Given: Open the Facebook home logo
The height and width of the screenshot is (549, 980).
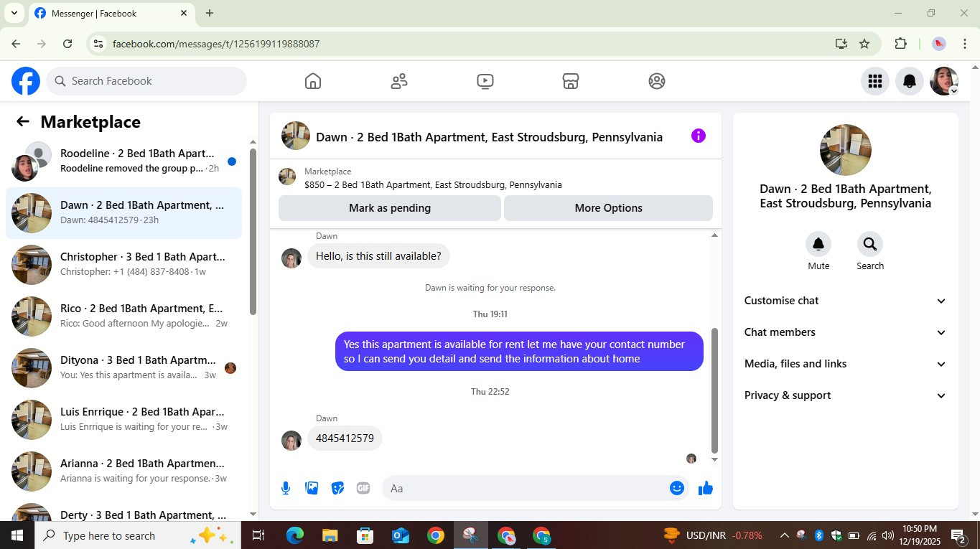Looking at the screenshot, I should (26, 81).
